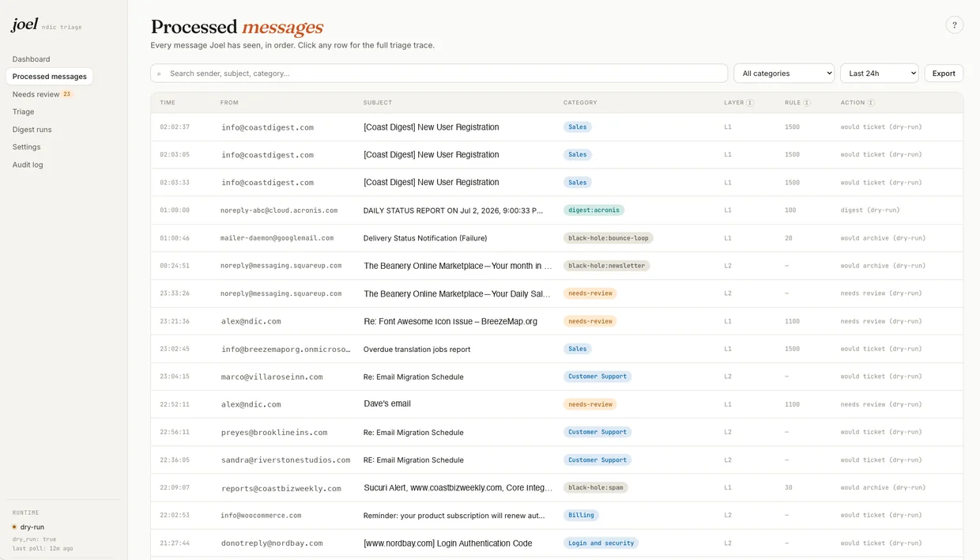Open Re: Font Awesome Icon Issue message

coord(450,321)
